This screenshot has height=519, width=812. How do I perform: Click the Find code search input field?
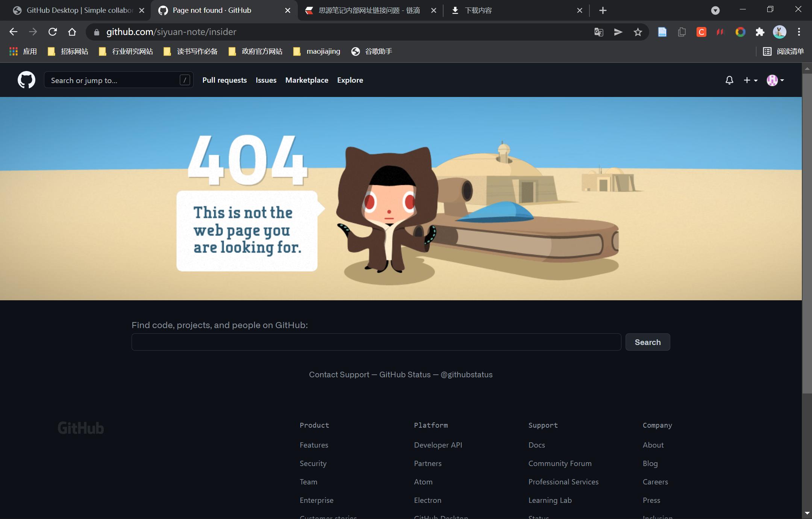(x=376, y=342)
